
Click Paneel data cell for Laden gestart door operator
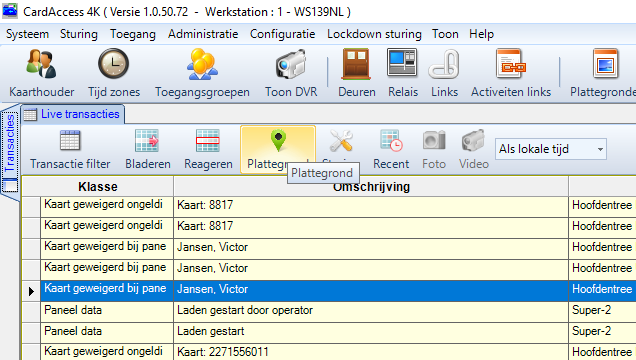[107, 312]
